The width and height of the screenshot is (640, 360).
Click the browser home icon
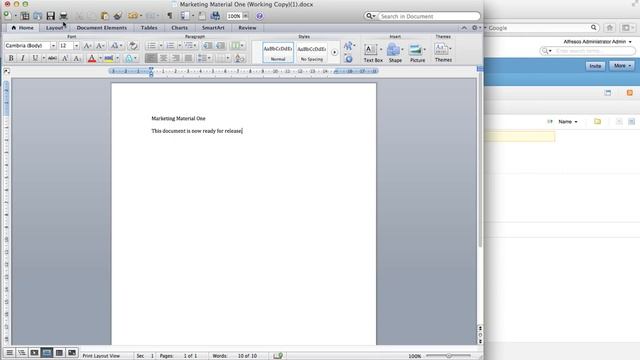(x=610, y=28)
